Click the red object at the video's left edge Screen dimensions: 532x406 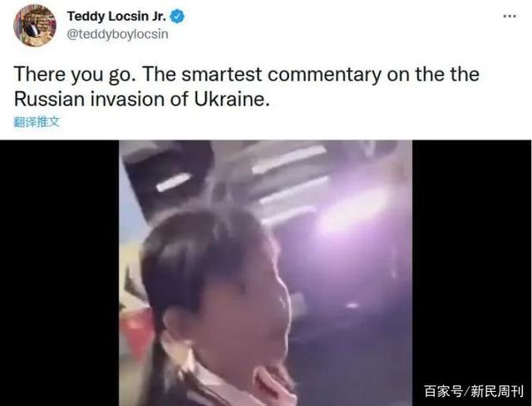135,334
